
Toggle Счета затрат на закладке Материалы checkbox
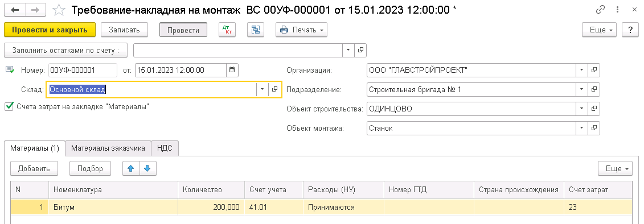click(x=9, y=107)
